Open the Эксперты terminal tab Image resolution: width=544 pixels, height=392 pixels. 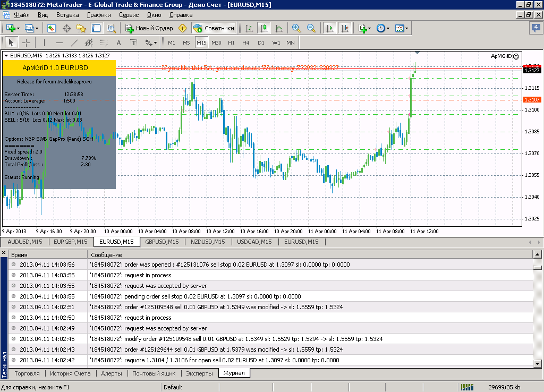(x=200, y=373)
